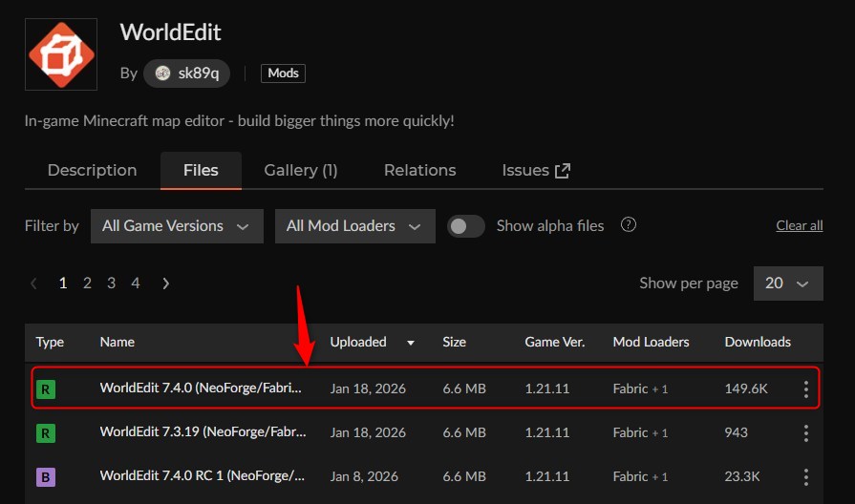This screenshot has width=855, height=504.
Task: Jump to page 3 of files
Action: (111, 283)
